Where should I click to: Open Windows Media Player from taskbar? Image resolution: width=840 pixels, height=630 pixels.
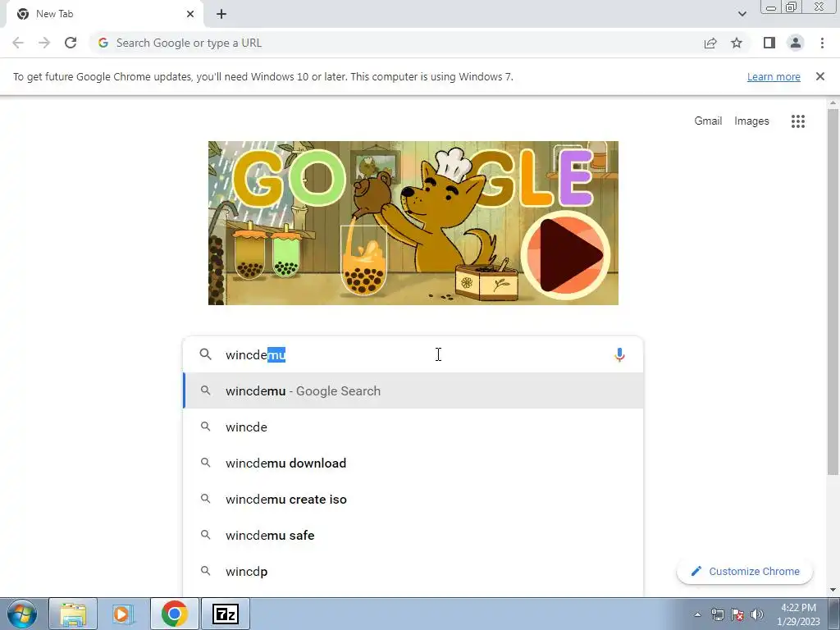[x=122, y=614]
